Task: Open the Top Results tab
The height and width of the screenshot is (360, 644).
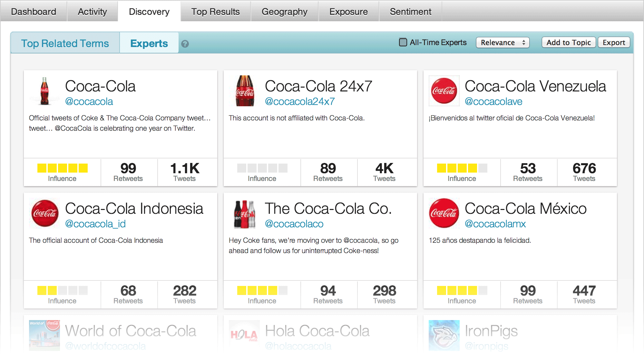Action: click(x=215, y=12)
